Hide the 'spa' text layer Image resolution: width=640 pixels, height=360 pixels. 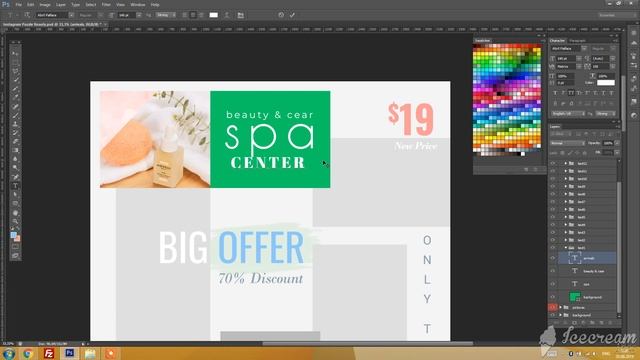(553, 284)
